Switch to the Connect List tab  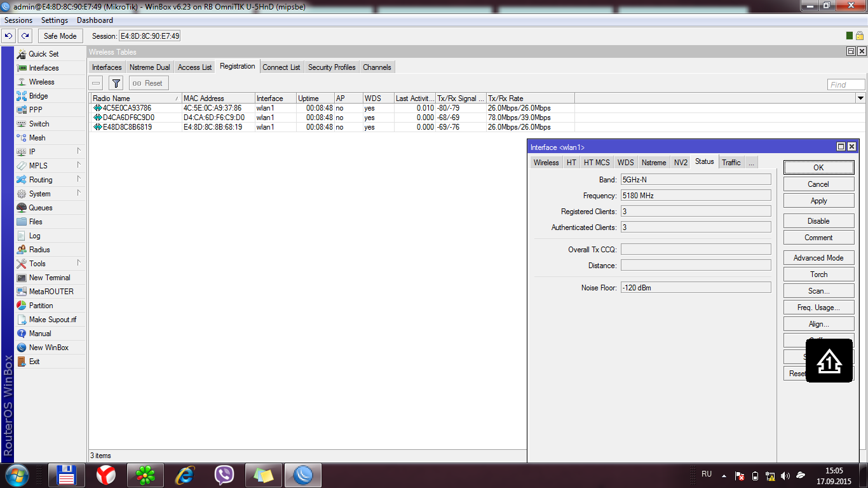pos(281,67)
